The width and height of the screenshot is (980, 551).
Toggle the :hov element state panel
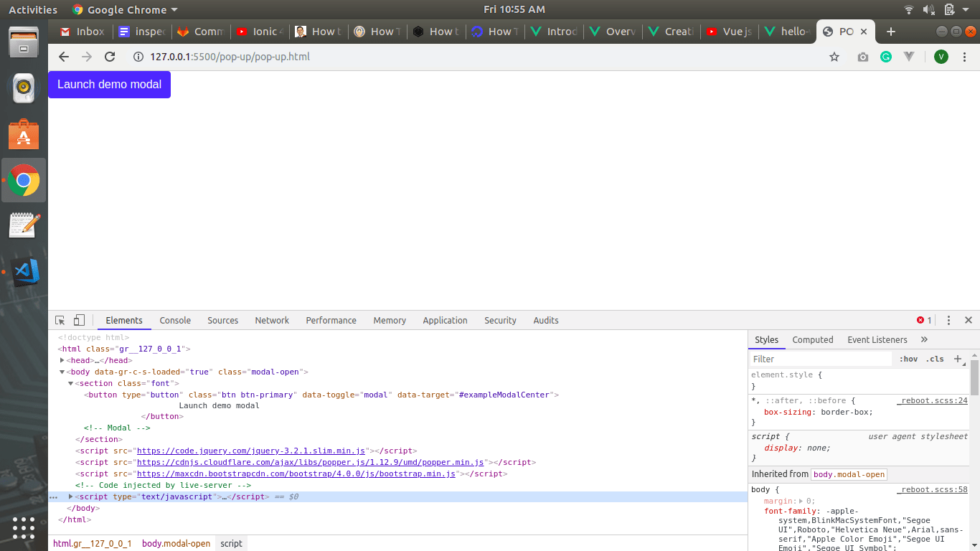908,359
